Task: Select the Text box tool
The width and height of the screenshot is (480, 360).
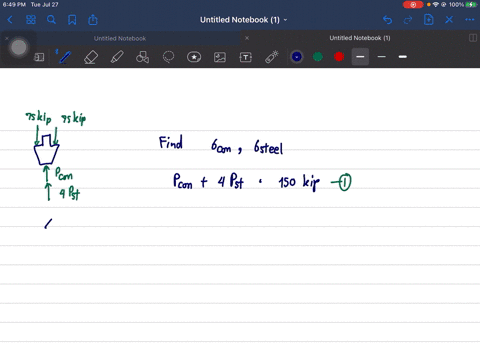Action: [x=246, y=57]
